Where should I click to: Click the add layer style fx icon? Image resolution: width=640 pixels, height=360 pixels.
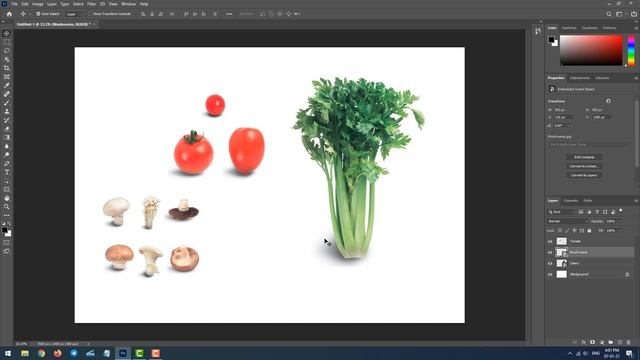pyautogui.click(x=584, y=342)
